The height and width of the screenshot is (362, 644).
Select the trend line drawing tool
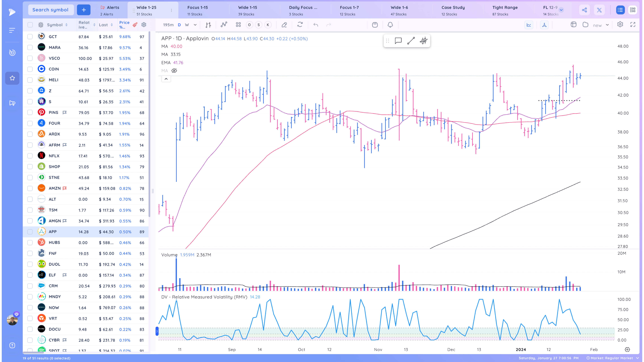pyautogui.click(x=411, y=41)
